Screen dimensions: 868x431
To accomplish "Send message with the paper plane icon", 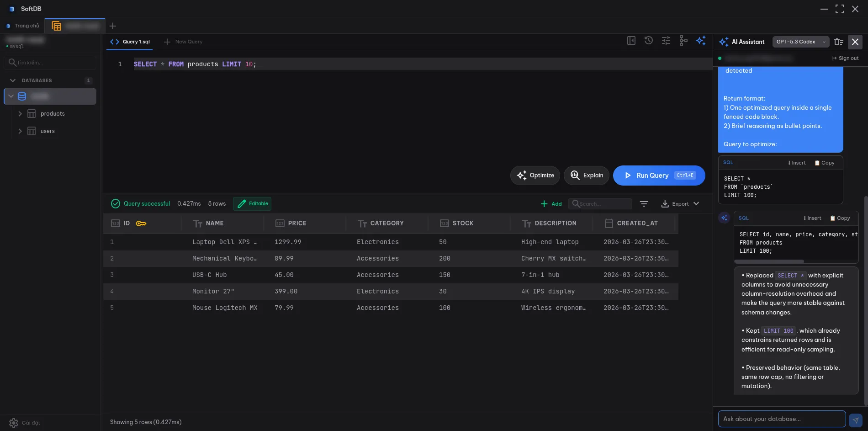I will coord(856,420).
